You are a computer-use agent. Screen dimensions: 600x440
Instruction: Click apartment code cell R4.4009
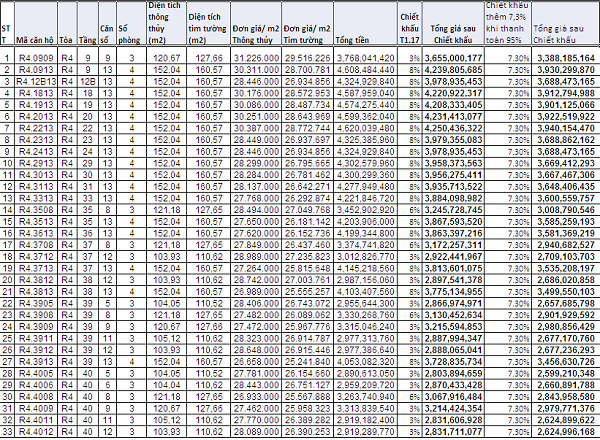(x=36, y=408)
